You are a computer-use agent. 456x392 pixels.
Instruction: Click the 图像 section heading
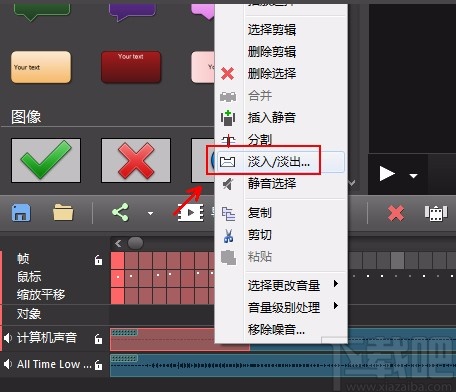point(26,117)
